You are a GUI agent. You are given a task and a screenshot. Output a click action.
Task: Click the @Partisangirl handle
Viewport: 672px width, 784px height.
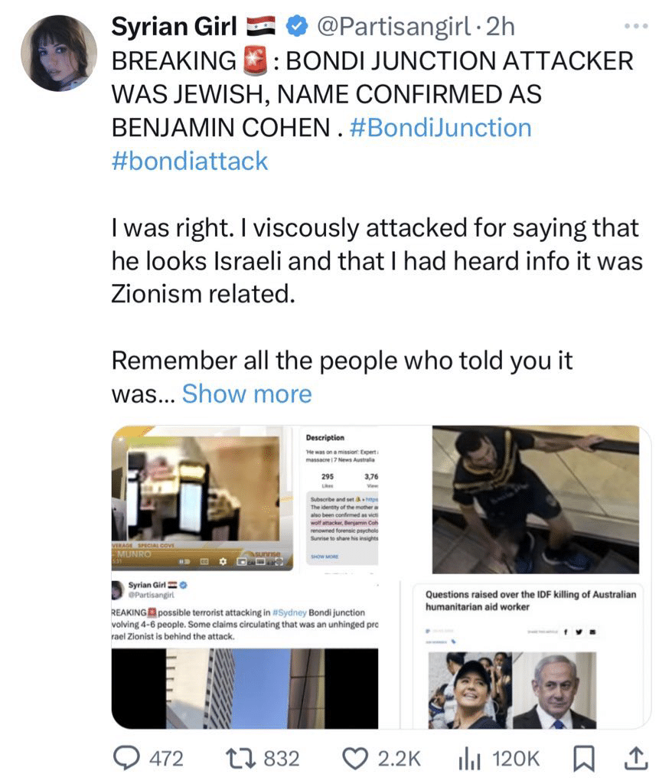(393, 27)
